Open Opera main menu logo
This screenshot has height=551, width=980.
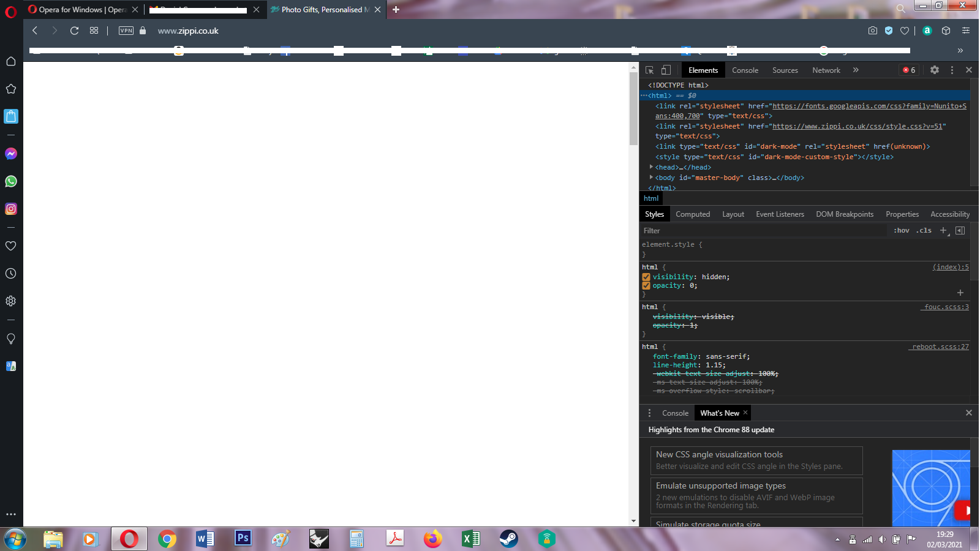click(x=11, y=12)
